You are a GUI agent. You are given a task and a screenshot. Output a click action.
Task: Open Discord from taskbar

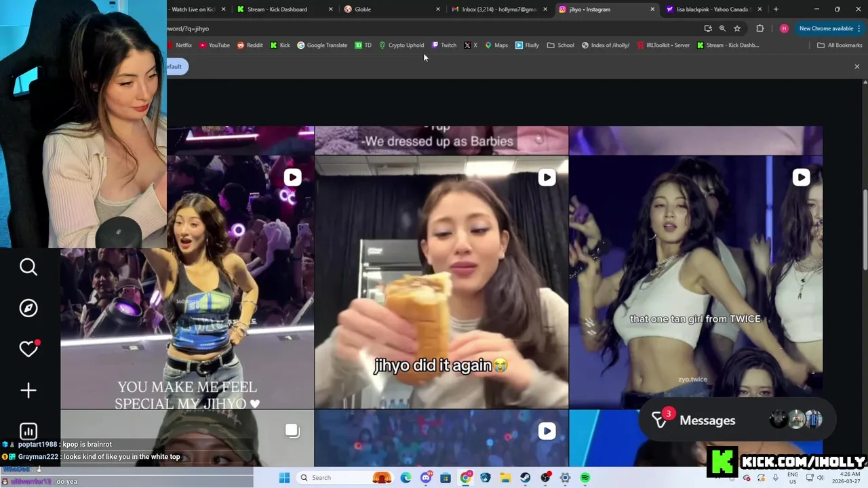click(426, 478)
